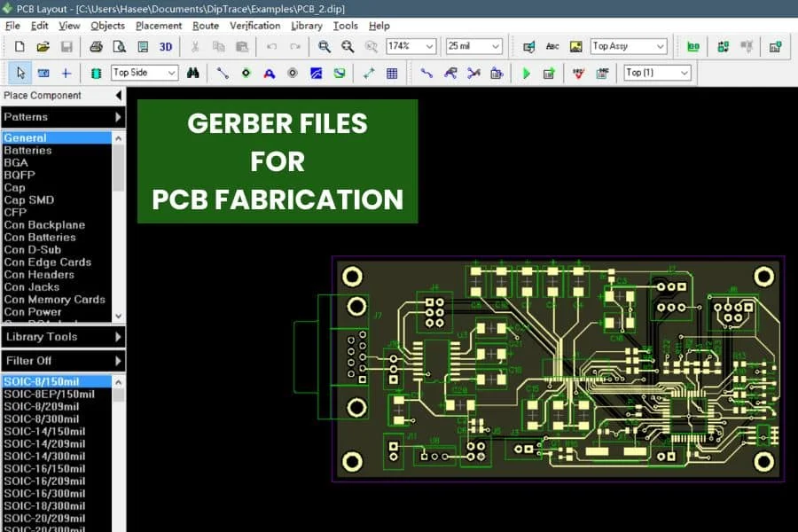
Task: Open the Verification menu
Action: tap(254, 26)
